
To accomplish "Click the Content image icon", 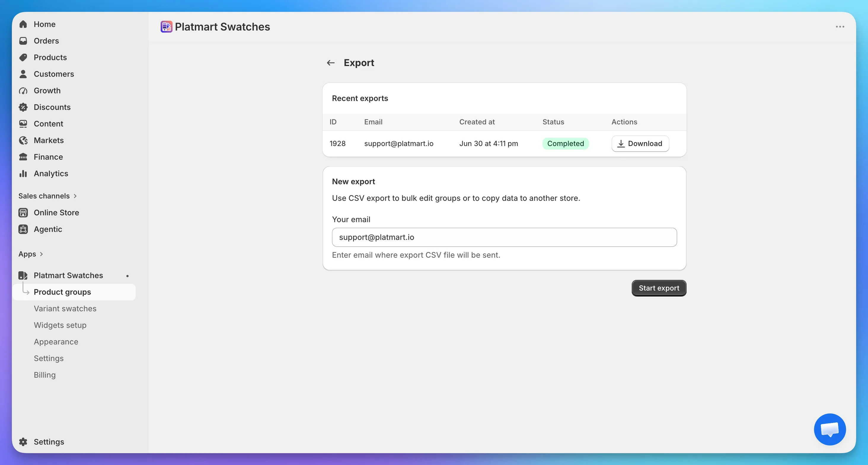I will 23,124.
